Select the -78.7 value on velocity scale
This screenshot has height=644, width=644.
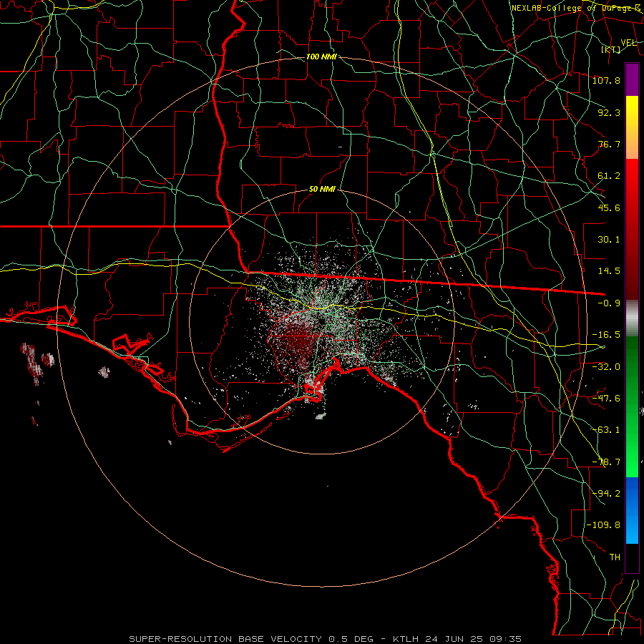[606, 462]
